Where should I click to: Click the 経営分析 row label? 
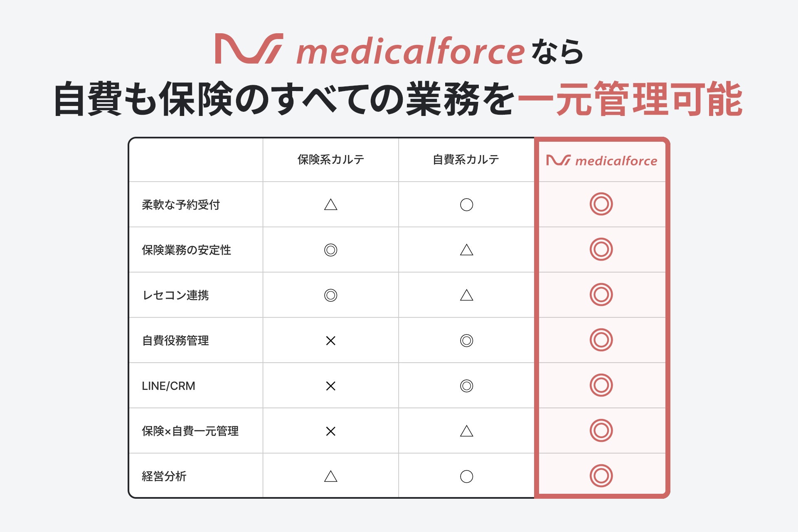point(164,476)
